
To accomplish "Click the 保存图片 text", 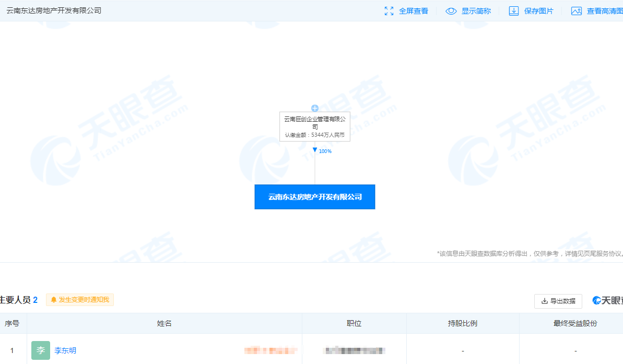I will (x=539, y=11).
